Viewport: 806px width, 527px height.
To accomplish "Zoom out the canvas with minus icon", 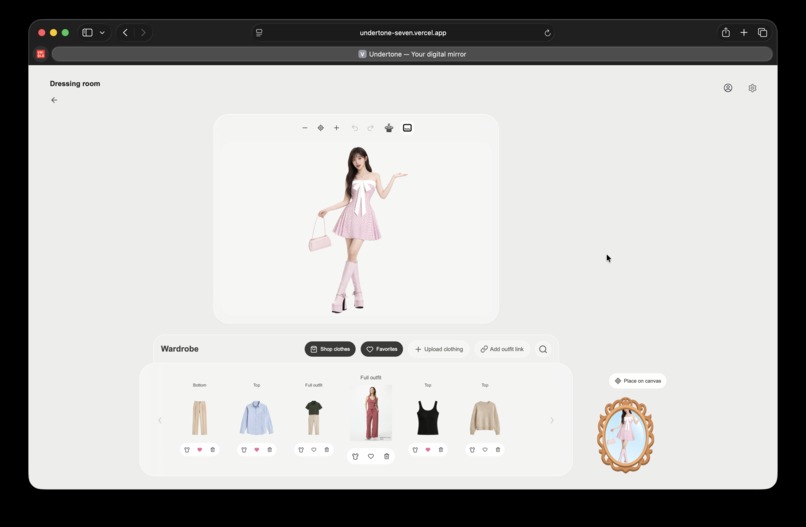I will (x=305, y=128).
